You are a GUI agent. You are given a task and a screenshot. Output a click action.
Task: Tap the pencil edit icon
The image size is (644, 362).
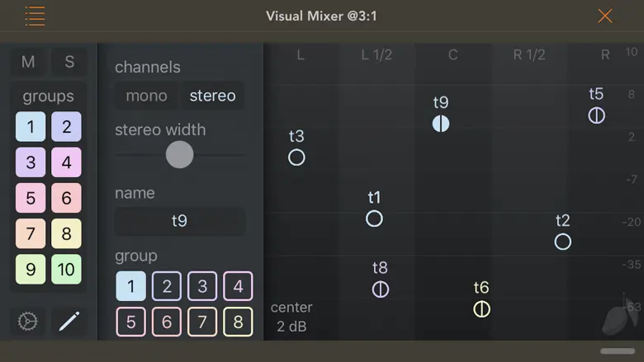click(69, 322)
